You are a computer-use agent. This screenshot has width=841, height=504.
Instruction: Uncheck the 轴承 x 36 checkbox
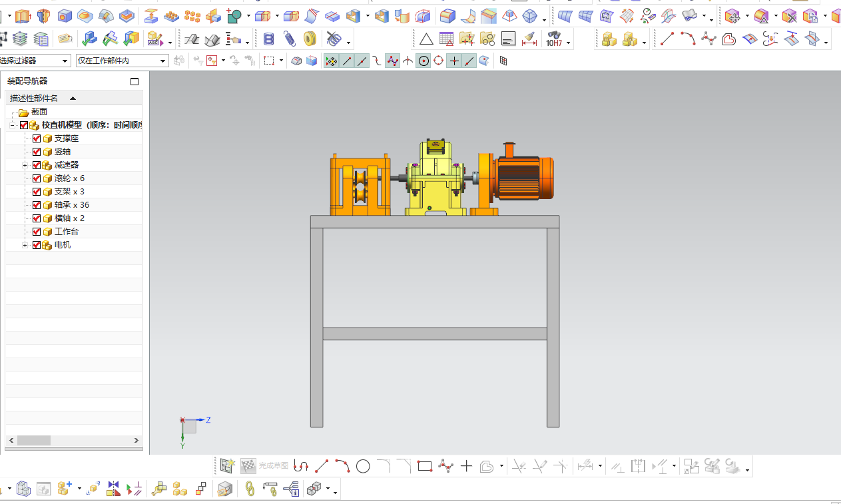click(37, 205)
